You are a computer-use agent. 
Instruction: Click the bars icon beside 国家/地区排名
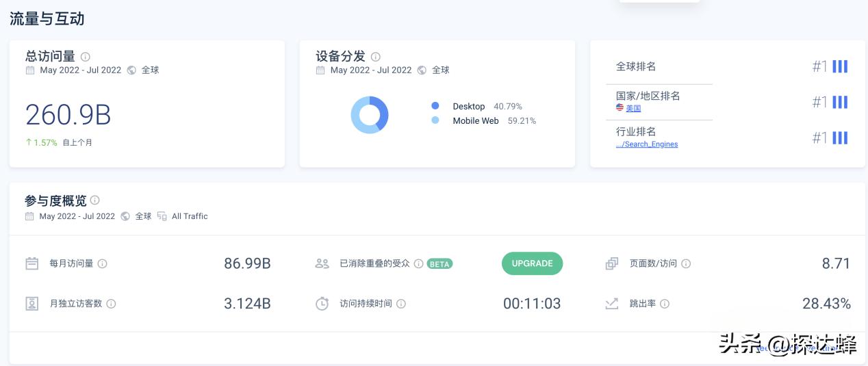840,102
